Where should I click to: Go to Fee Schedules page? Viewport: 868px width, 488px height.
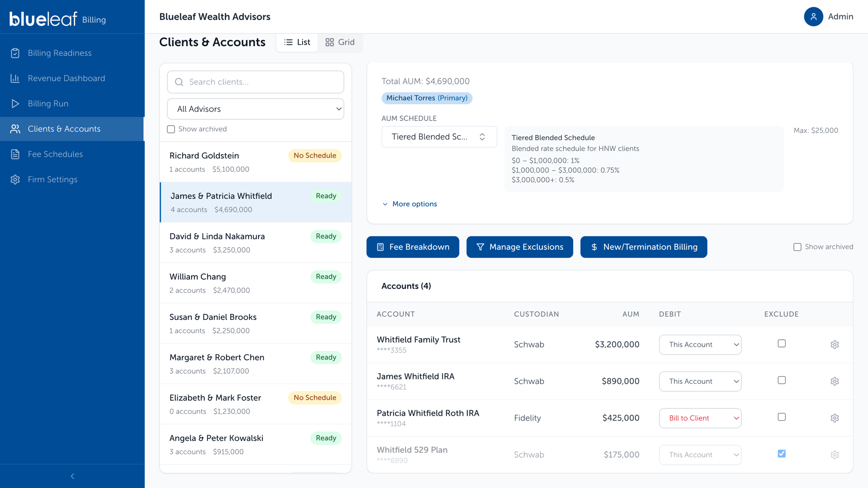pyautogui.click(x=72, y=154)
